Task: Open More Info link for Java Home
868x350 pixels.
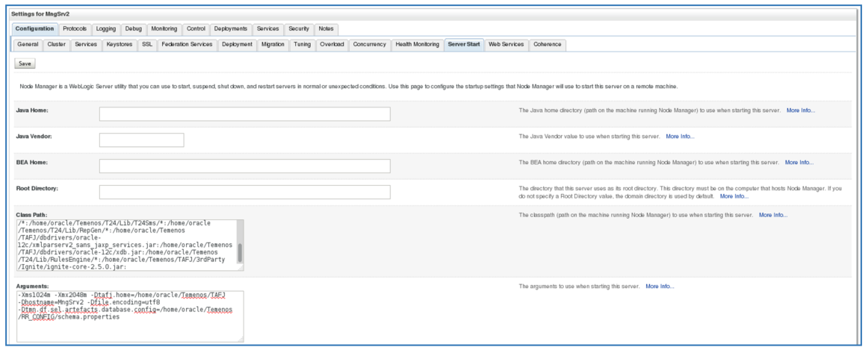Action: coord(801,110)
